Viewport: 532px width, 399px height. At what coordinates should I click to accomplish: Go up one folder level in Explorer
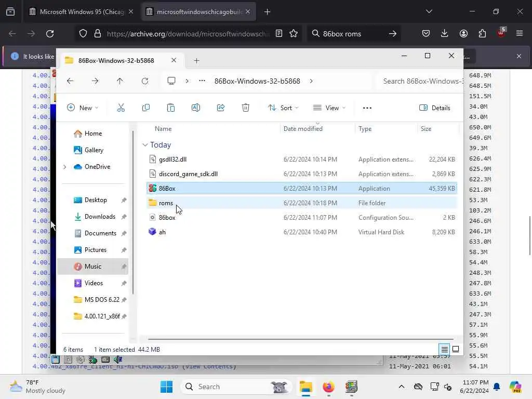[x=120, y=81]
